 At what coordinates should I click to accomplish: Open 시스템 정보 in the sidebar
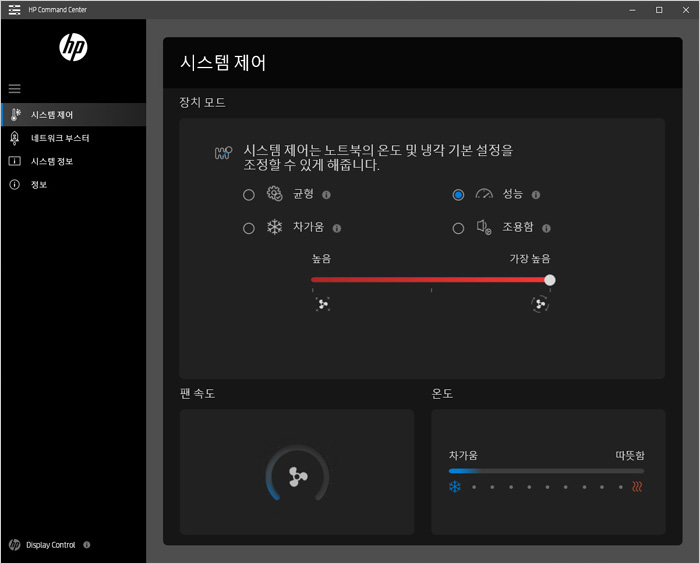(x=74, y=161)
